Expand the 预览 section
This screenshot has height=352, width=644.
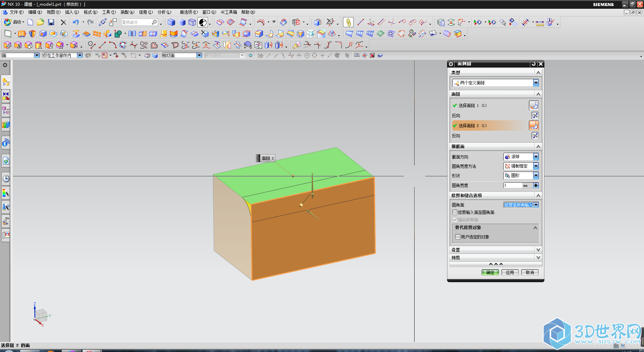click(538, 258)
